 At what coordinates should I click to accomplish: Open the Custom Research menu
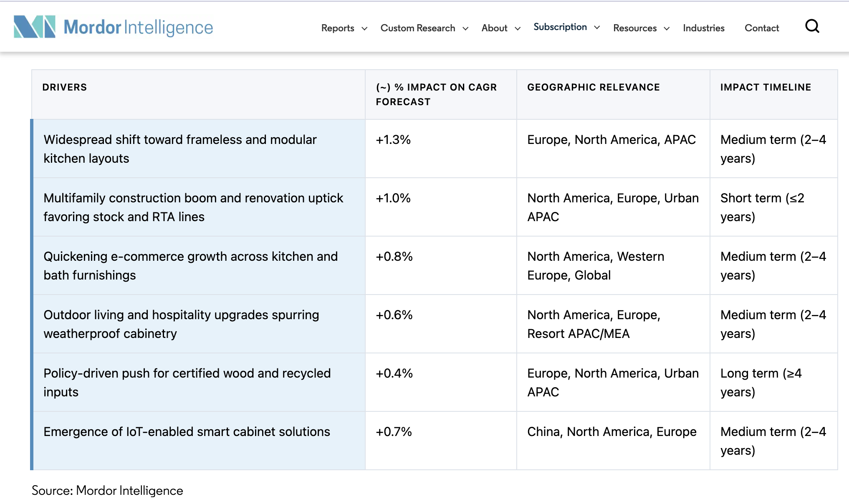tap(418, 28)
